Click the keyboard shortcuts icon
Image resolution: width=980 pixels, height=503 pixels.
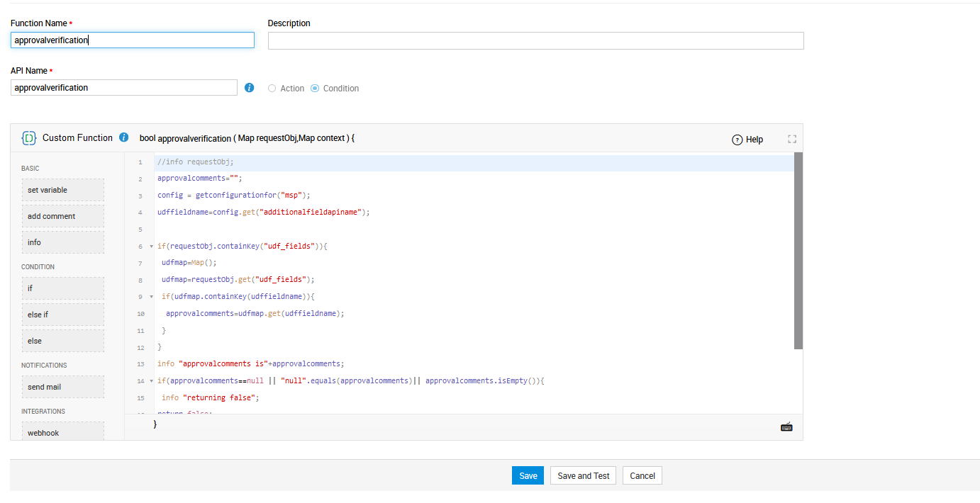pyautogui.click(x=786, y=426)
